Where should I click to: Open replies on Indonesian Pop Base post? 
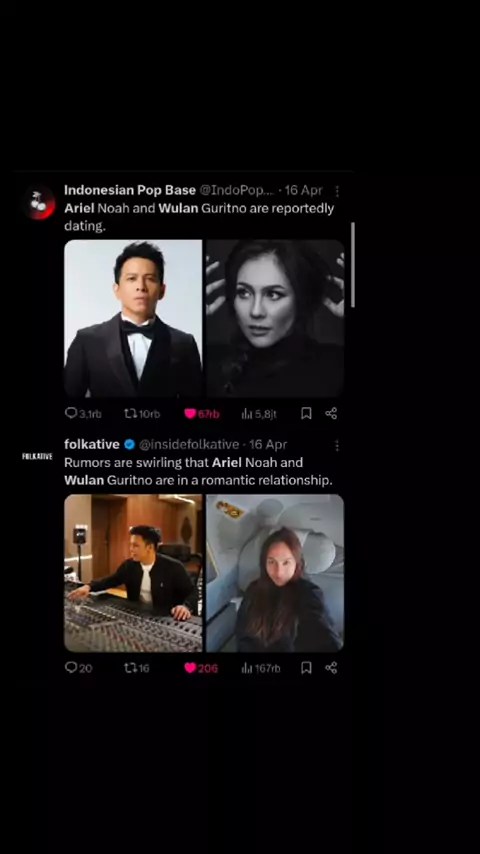83,413
